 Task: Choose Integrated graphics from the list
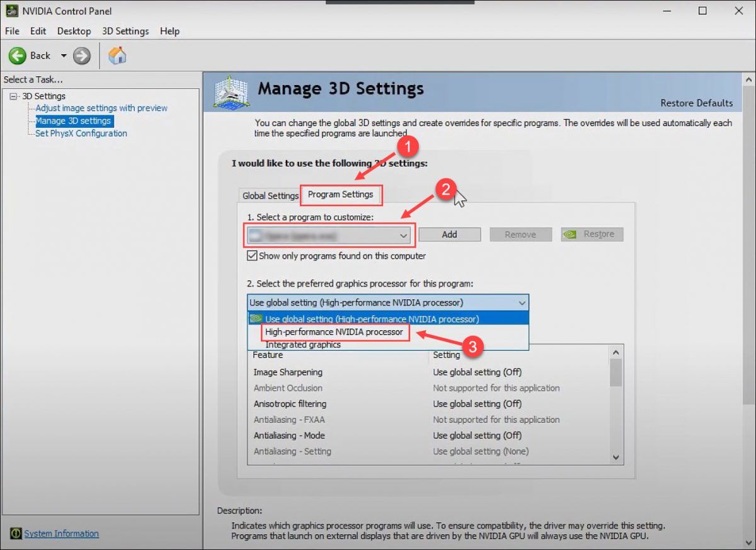(303, 345)
